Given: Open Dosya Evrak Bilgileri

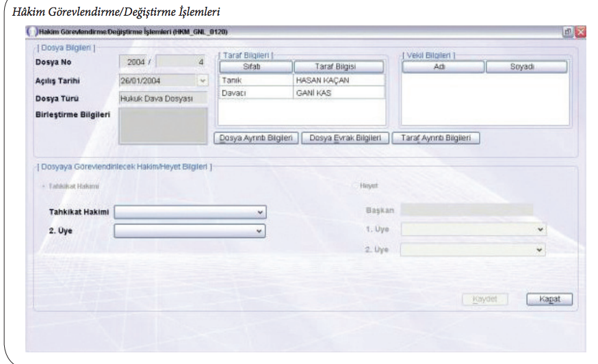Looking at the screenshot, I should point(345,138).
